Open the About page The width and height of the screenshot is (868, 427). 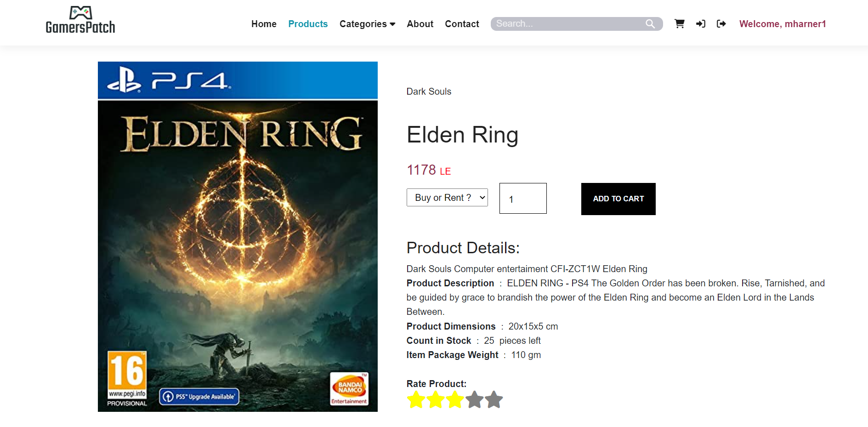coord(420,24)
